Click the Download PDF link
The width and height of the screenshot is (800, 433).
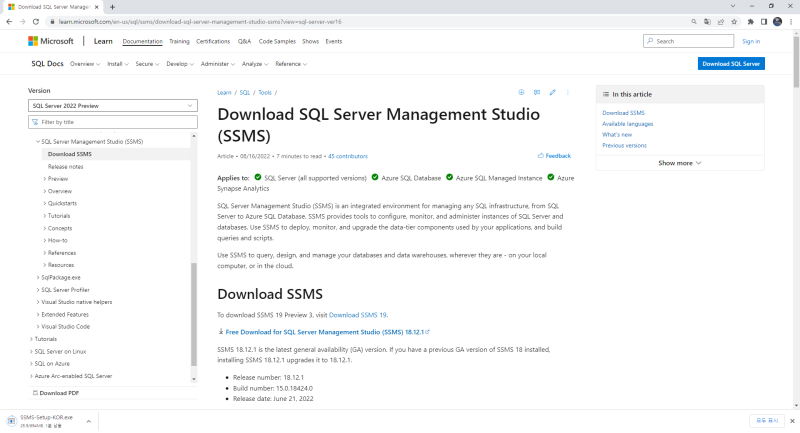[56, 393]
